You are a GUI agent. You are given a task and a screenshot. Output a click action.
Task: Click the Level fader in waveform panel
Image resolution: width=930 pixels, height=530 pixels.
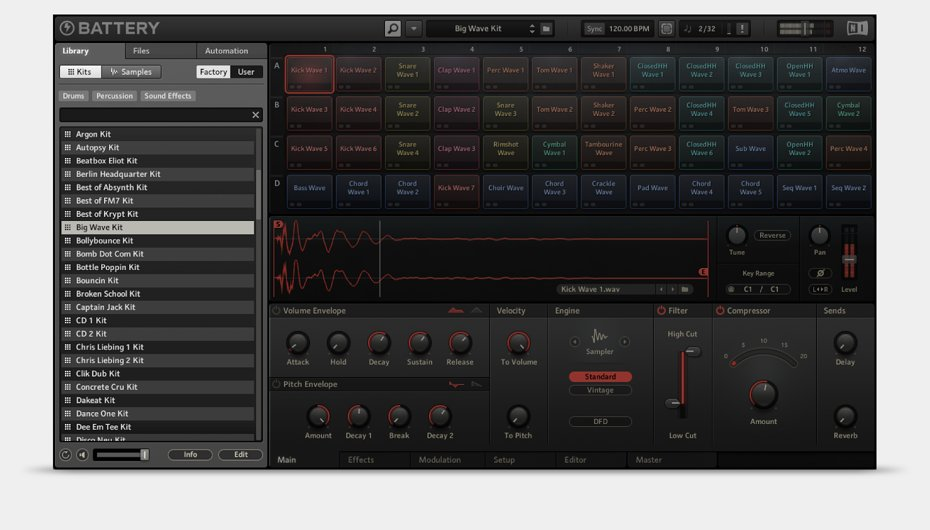[x=849, y=258]
